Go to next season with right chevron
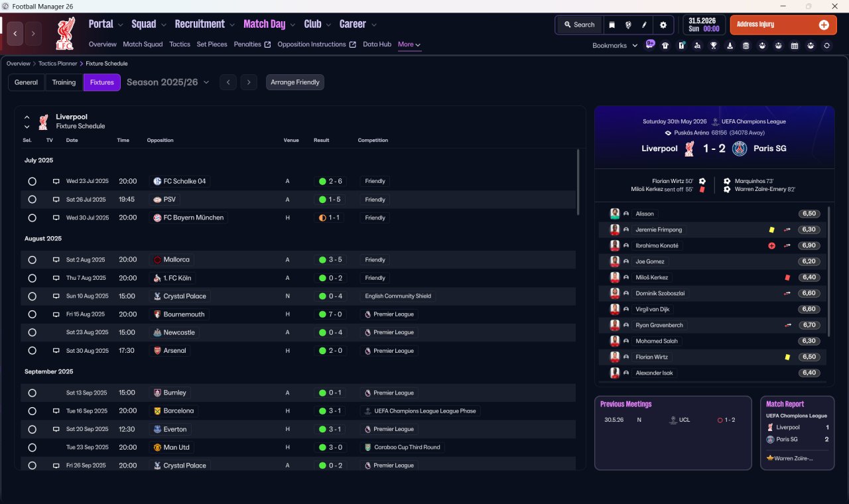The width and height of the screenshot is (849, 504). coord(249,82)
